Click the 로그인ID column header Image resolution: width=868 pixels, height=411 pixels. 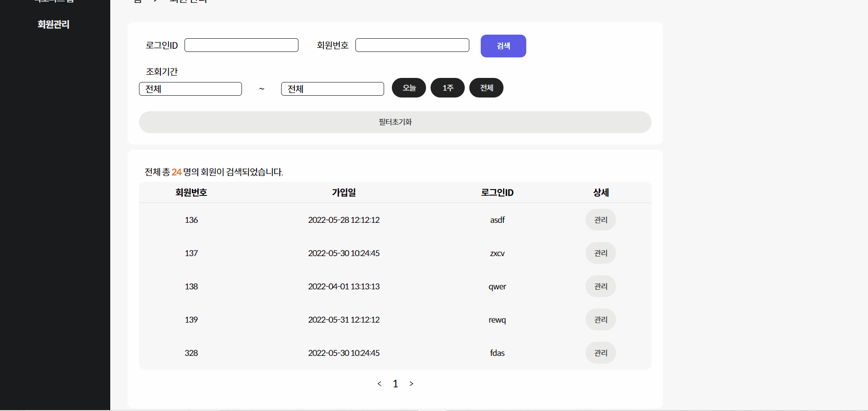coord(497,192)
